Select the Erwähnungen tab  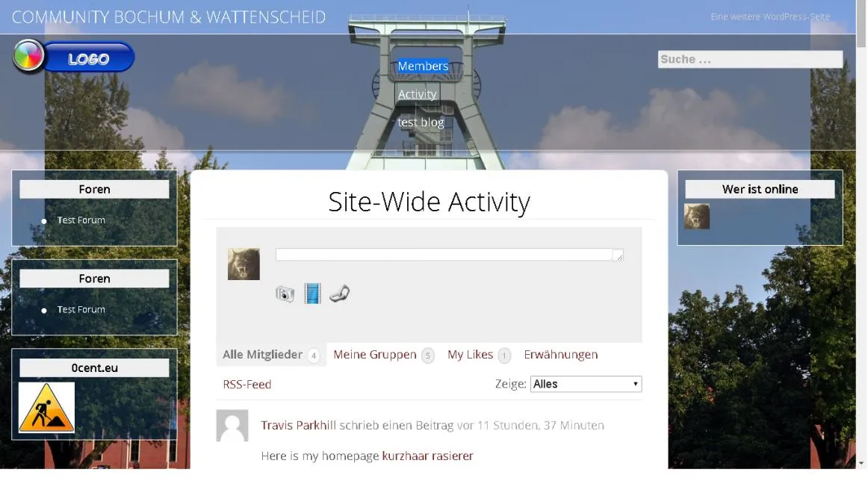[561, 354]
